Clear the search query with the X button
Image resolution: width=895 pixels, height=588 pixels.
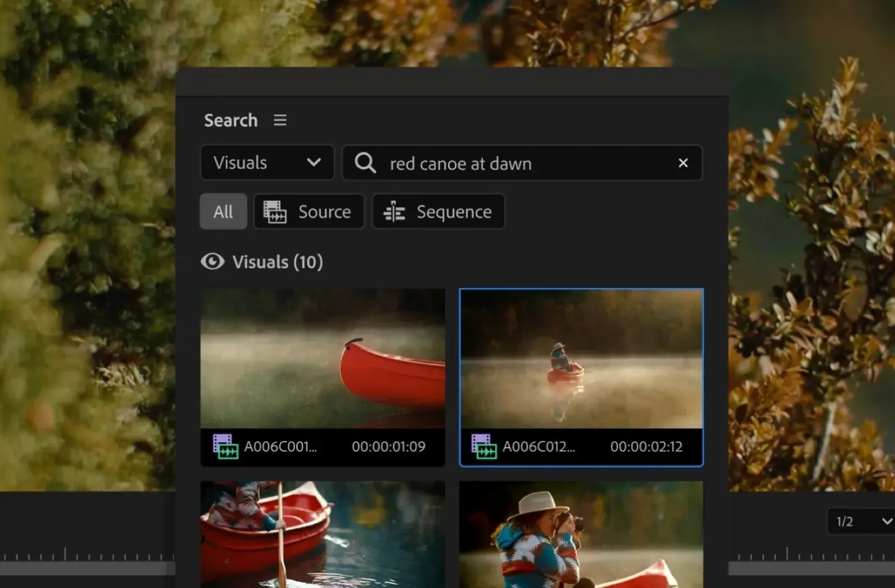click(x=683, y=163)
